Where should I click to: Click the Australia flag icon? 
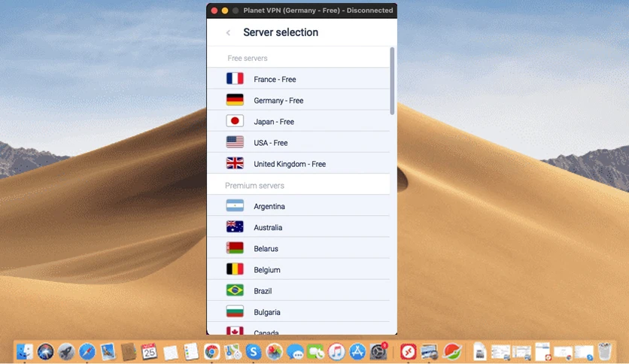coord(235,227)
